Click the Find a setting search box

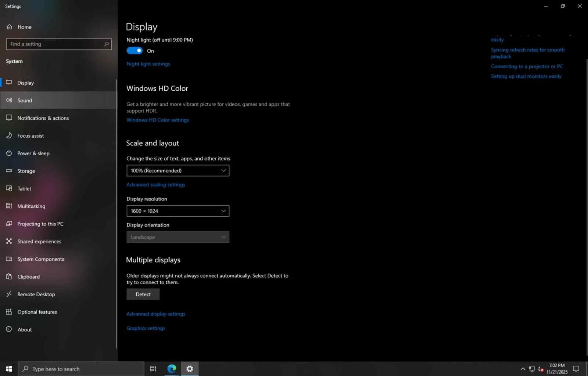point(59,44)
